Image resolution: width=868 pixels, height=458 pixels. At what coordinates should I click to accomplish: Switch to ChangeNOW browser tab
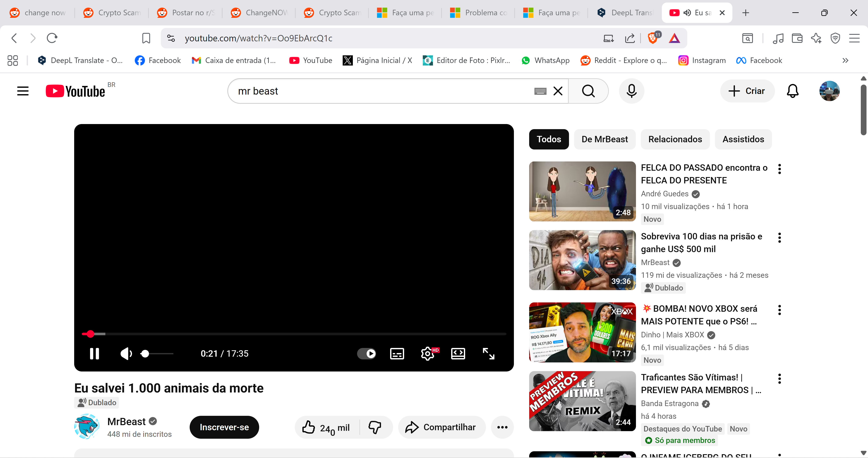pos(259,13)
